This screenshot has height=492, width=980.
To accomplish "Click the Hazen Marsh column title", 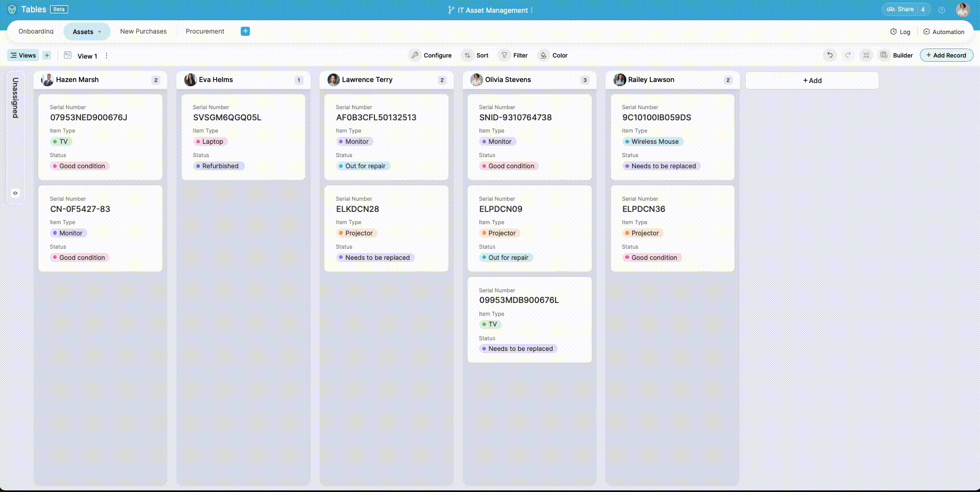I will tap(77, 80).
